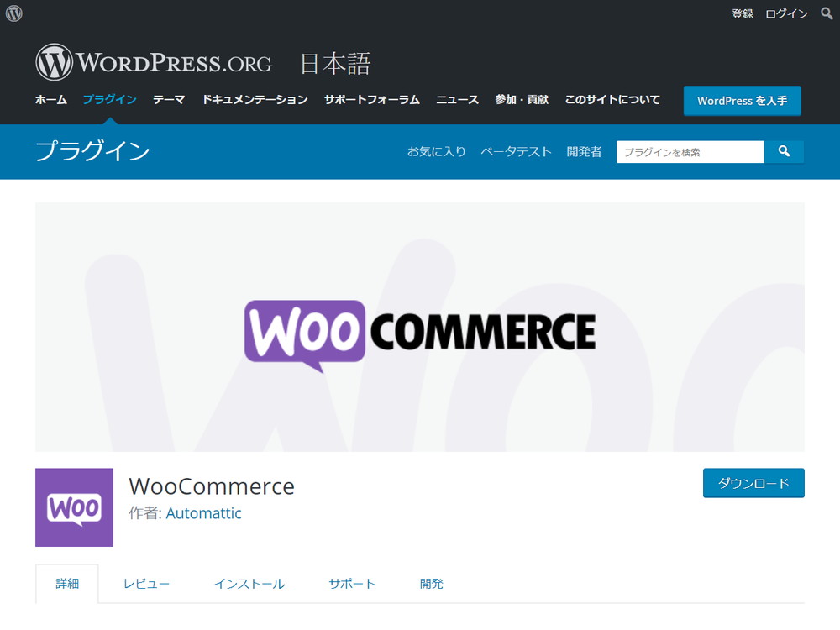Click the WordPress を入手 button
The width and height of the screenshot is (840, 630).
pyautogui.click(x=742, y=101)
